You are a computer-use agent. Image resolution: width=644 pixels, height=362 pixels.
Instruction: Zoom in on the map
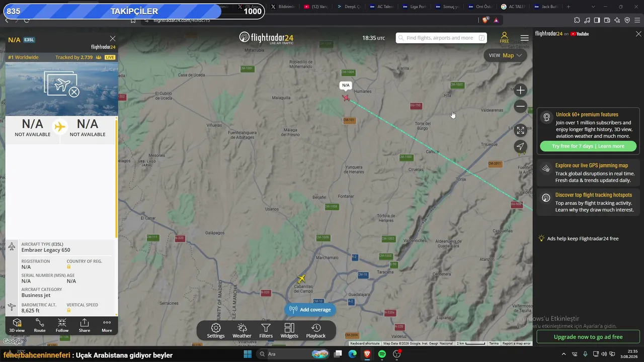(521, 90)
